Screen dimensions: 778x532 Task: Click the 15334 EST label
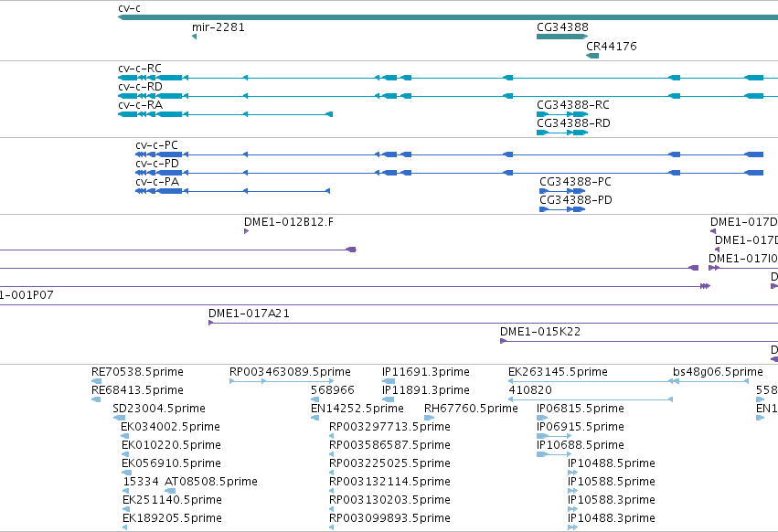coord(141,482)
